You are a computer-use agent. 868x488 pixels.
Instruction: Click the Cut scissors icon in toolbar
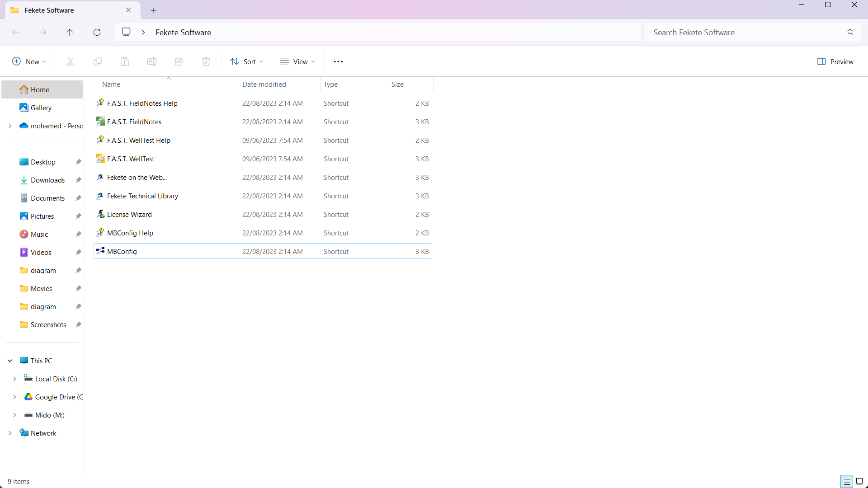pos(70,61)
